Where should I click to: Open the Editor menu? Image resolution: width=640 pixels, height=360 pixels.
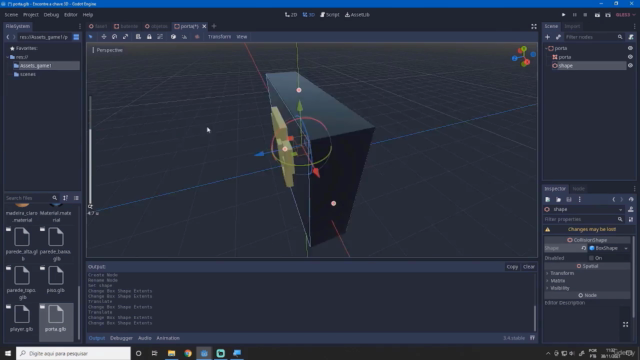point(71,15)
